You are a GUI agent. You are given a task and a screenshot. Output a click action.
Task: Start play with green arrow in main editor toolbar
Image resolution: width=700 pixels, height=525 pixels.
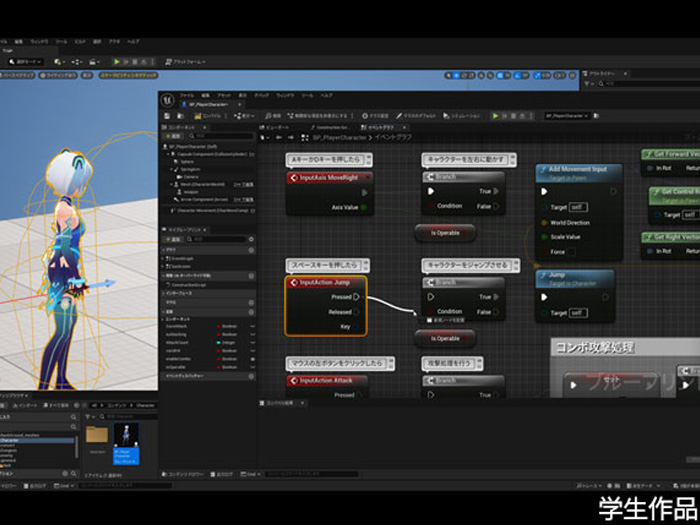tap(117, 62)
